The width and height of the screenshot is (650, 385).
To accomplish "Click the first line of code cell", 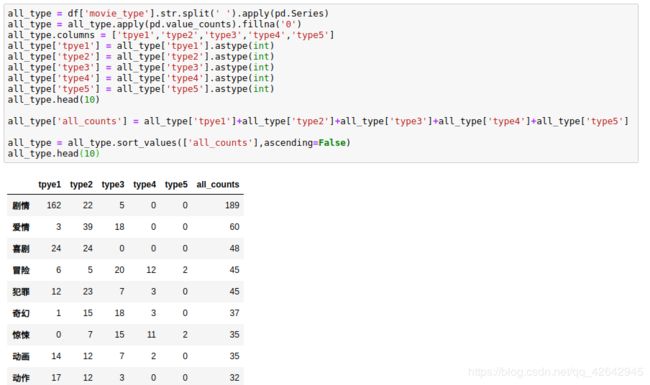I will click(168, 13).
